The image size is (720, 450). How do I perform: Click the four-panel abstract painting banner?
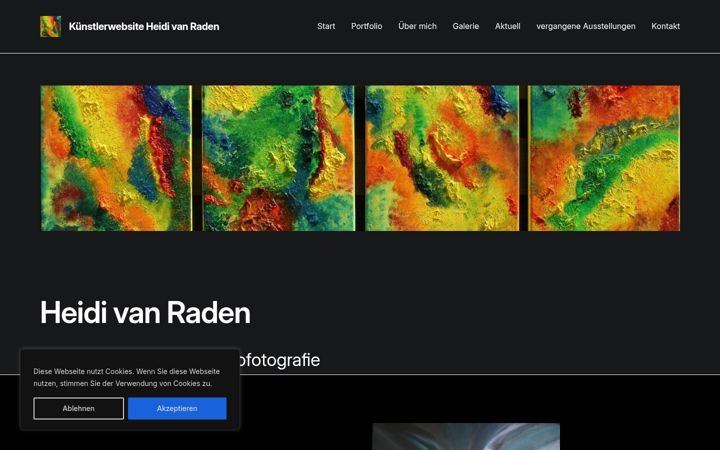click(x=360, y=158)
